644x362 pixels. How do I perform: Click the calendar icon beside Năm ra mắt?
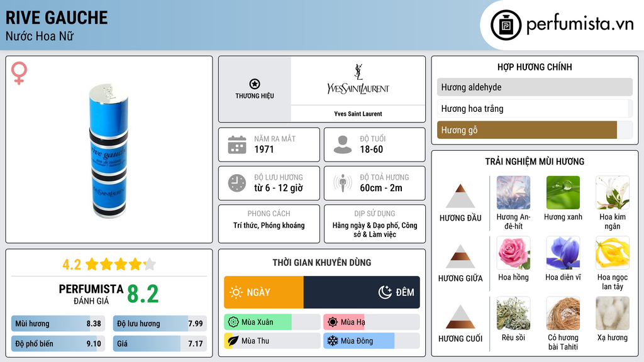(x=237, y=145)
